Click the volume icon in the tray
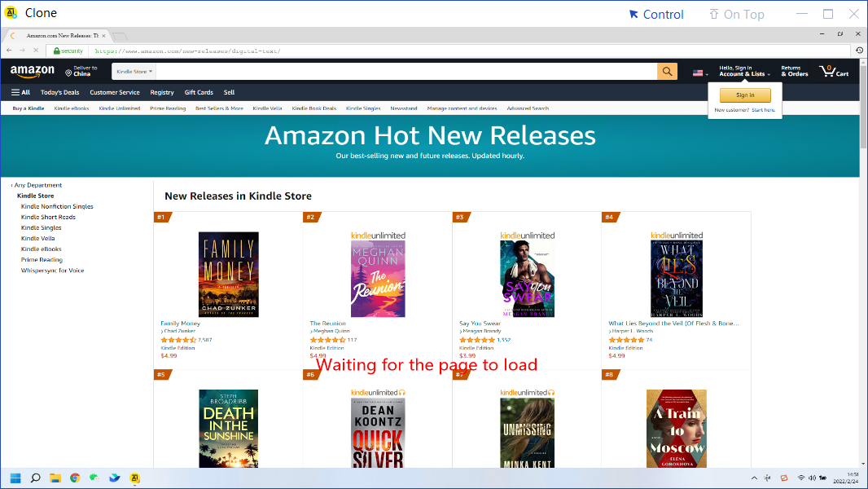868x489 pixels. (x=812, y=478)
